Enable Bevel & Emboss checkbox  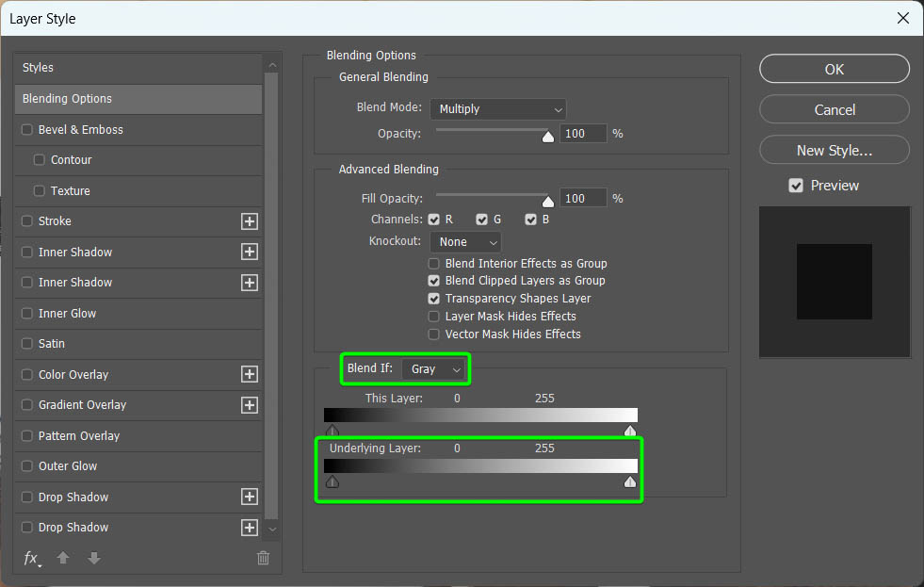pos(27,130)
